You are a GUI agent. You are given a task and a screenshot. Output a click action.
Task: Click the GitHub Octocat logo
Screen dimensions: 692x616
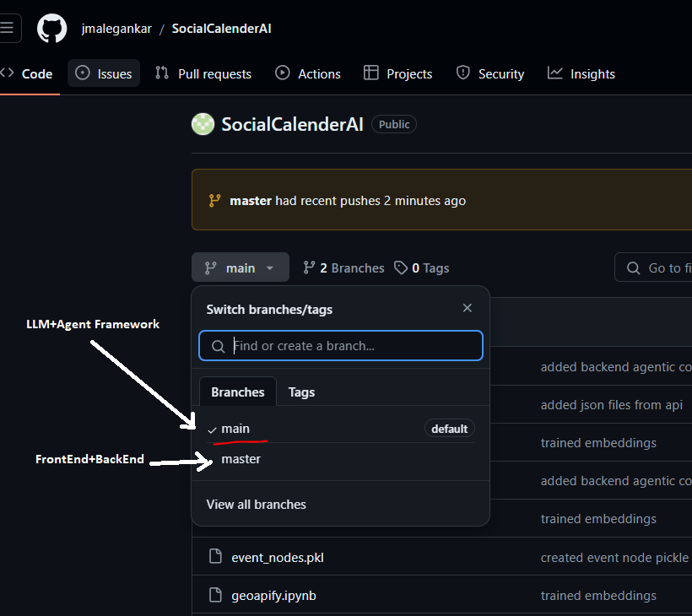(x=52, y=28)
